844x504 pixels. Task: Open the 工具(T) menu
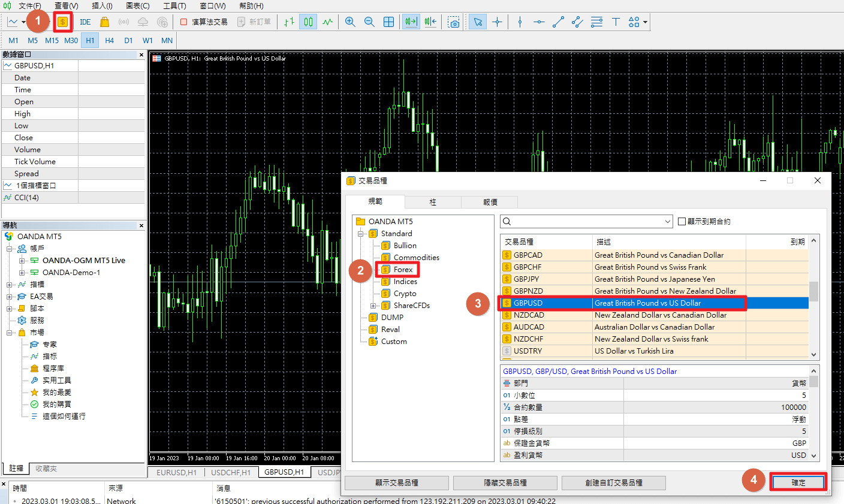click(174, 5)
